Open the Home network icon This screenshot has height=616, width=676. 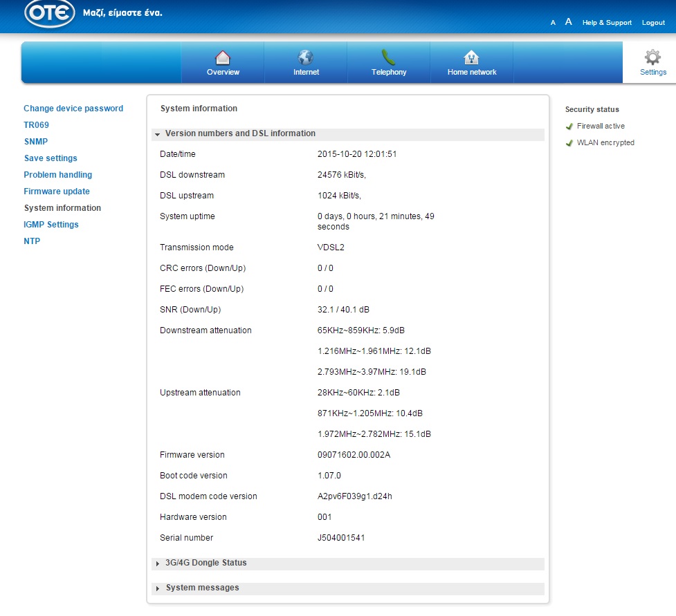(x=471, y=57)
